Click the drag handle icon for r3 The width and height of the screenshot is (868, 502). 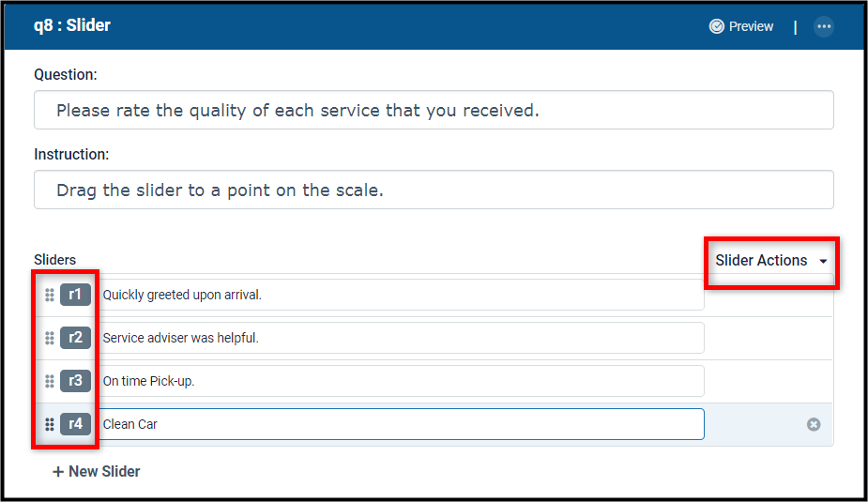pos(50,381)
